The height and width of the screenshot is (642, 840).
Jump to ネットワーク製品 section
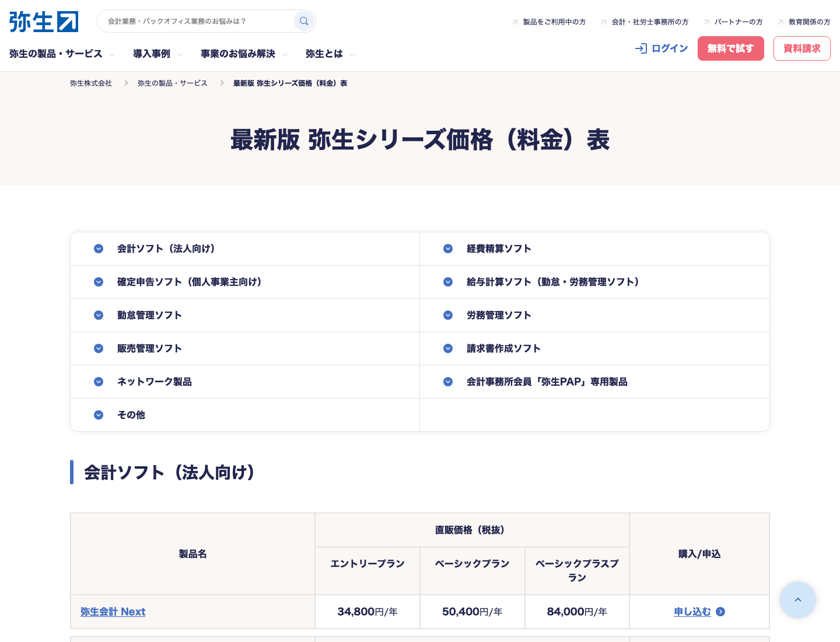[245, 382]
